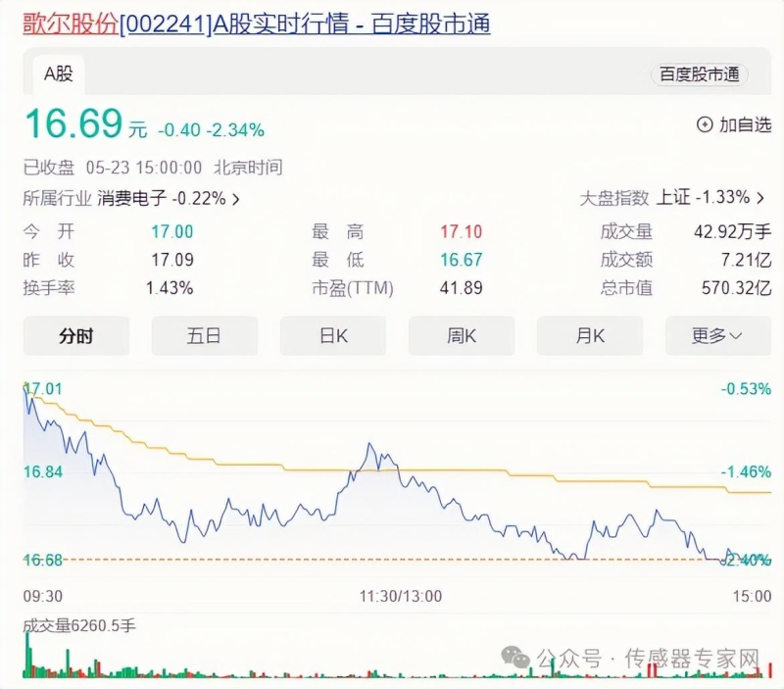The image size is (784, 689).
Task: Switch to the 日K chart tab
Action: 333,335
